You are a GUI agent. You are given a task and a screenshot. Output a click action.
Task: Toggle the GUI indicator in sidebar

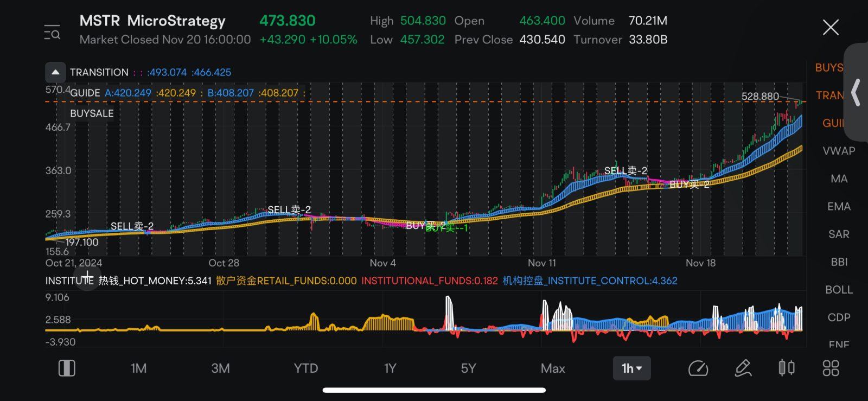click(833, 123)
